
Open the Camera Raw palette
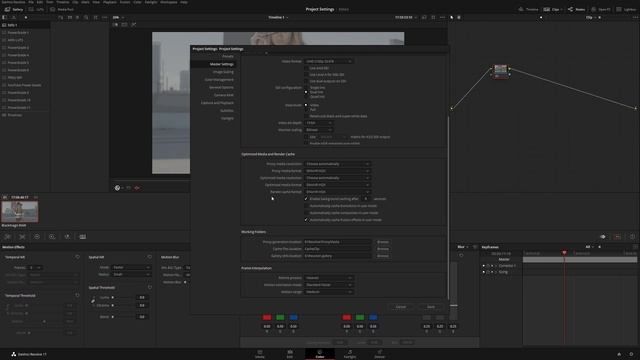coord(8,237)
